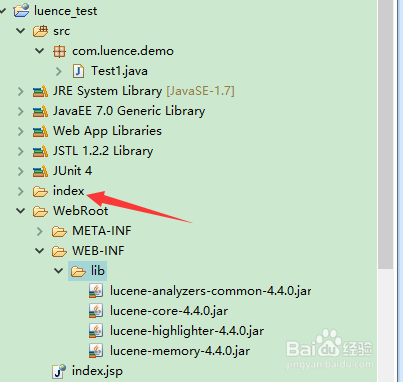Click the lucene-core jar icon

click(96, 311)
